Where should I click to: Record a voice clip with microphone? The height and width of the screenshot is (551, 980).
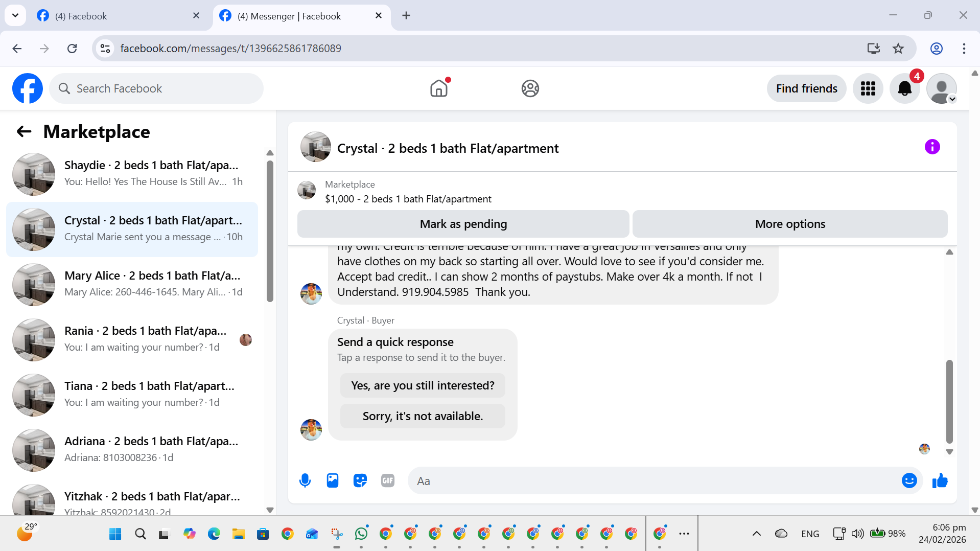(x=305, y=480)
